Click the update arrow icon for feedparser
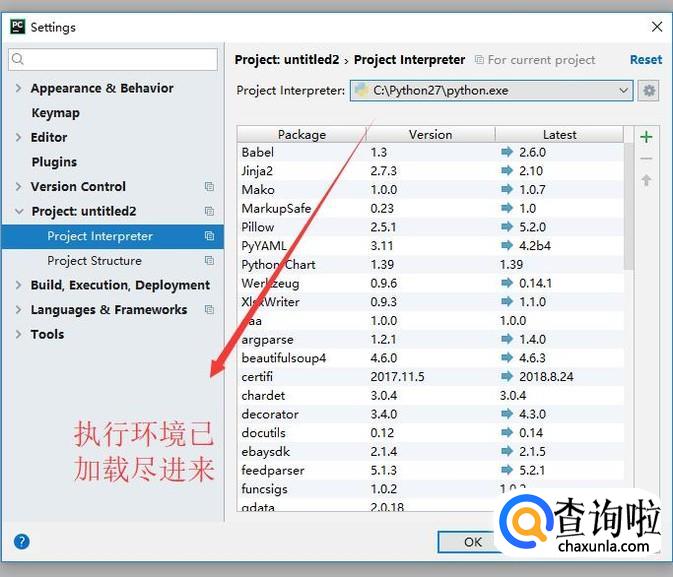 507,470
